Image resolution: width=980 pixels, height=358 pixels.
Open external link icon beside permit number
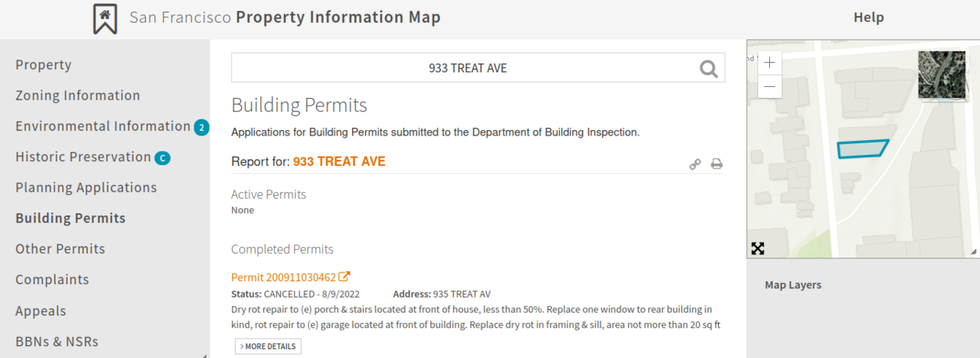(344, 277)
